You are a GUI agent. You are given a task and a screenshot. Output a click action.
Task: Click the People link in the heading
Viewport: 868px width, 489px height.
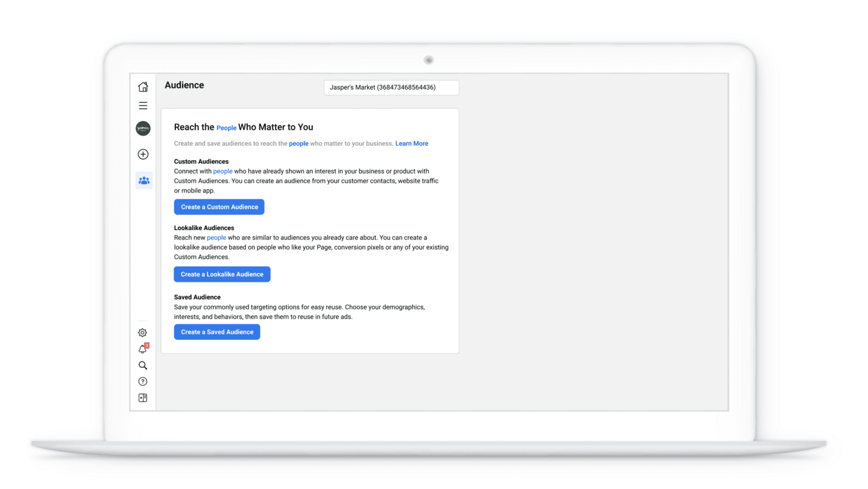click(226, 128)
